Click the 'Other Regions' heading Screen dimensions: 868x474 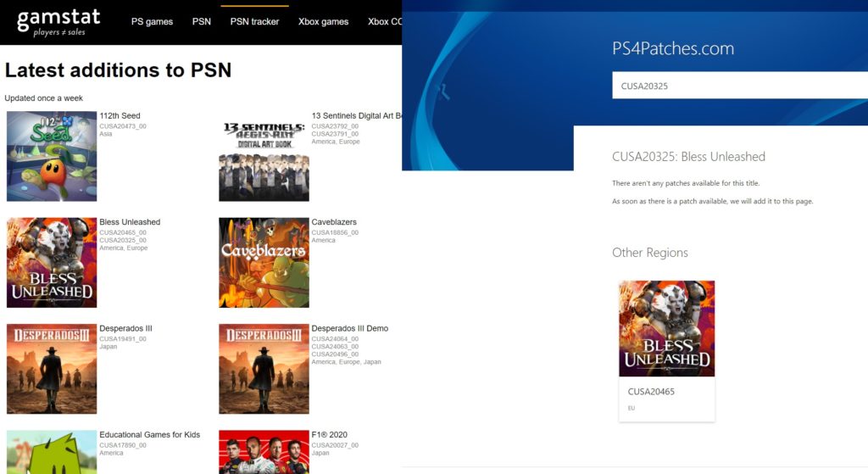(650, 253)
